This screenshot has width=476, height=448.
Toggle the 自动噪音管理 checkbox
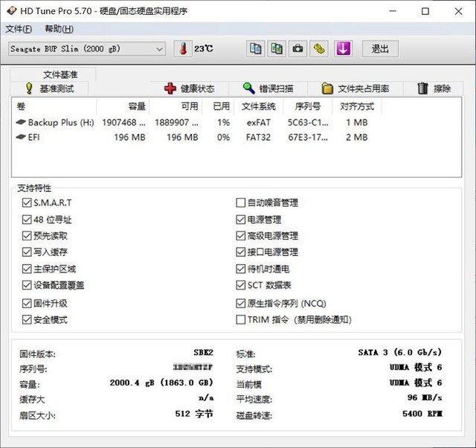pyautogui.click(x=241, y=202)
